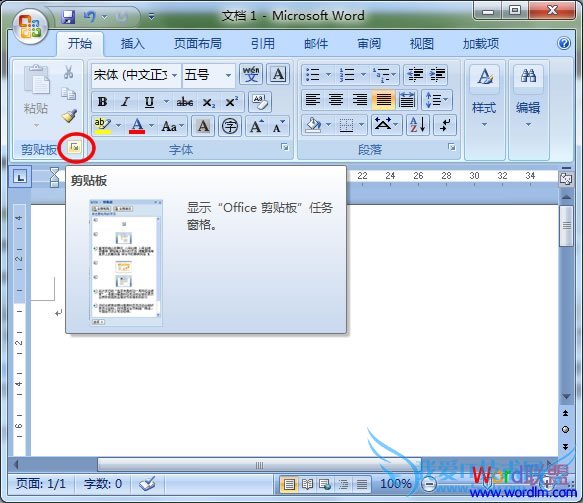Copy selection in clipboard group
Image resolution: width=583 pixels, height=503 pixels.
pos(68,94)
